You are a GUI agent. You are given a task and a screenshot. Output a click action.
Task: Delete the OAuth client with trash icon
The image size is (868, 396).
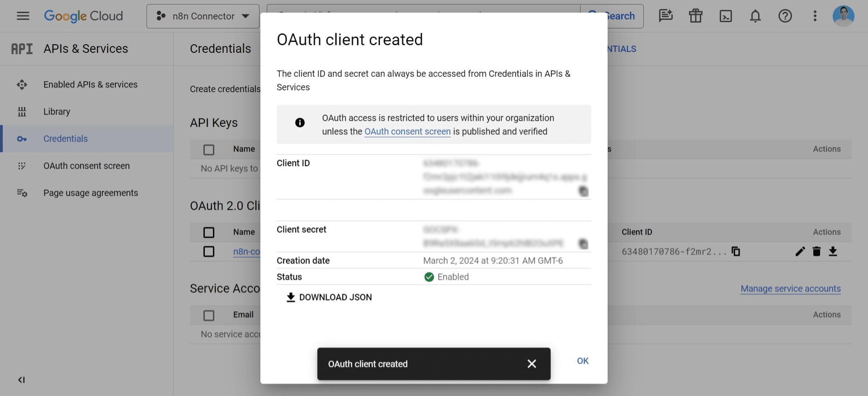pyautogui.click(x=816, y=251)
